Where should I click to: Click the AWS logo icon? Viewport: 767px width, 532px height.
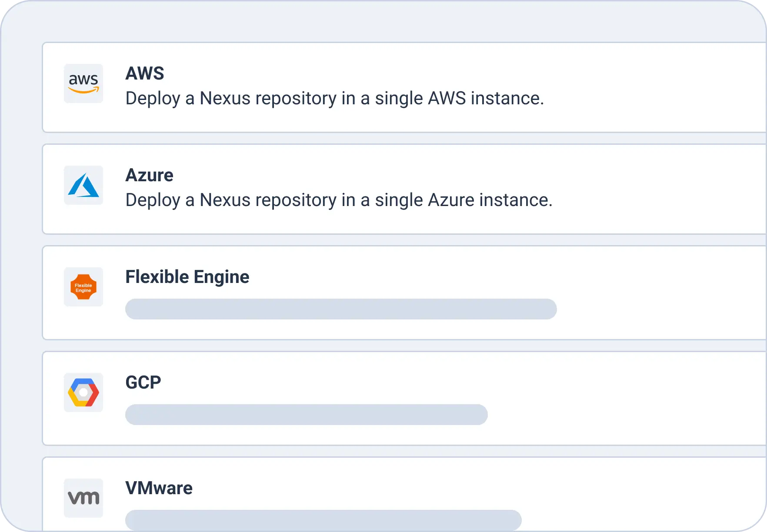point(83,83)
